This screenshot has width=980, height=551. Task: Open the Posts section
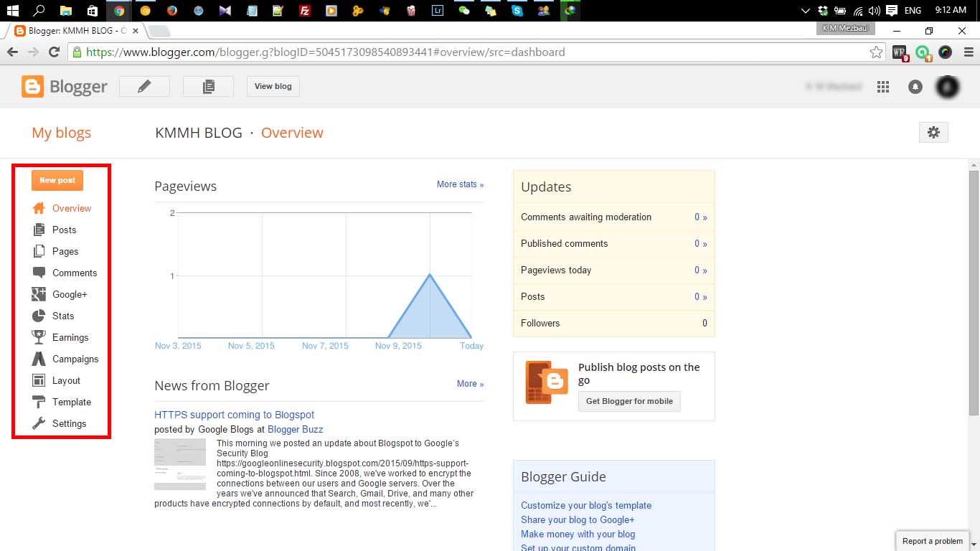pos(64,230)
